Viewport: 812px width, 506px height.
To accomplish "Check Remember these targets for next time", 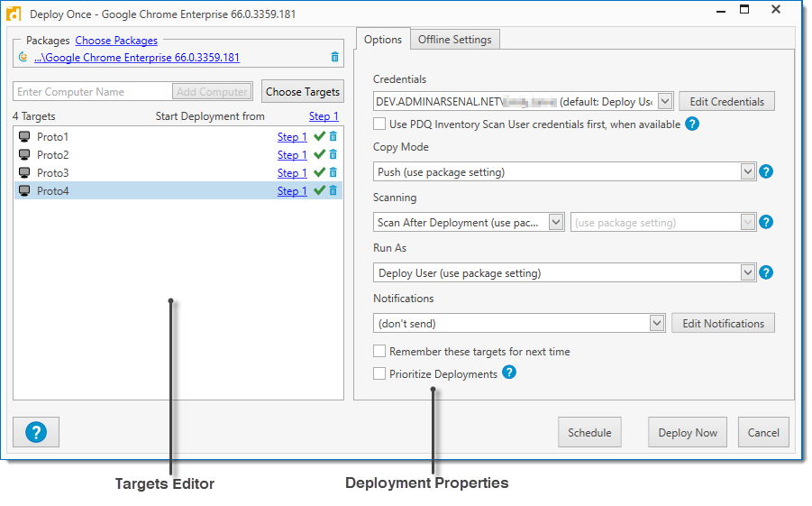I will pyautogui.click(x=379, y=352).
